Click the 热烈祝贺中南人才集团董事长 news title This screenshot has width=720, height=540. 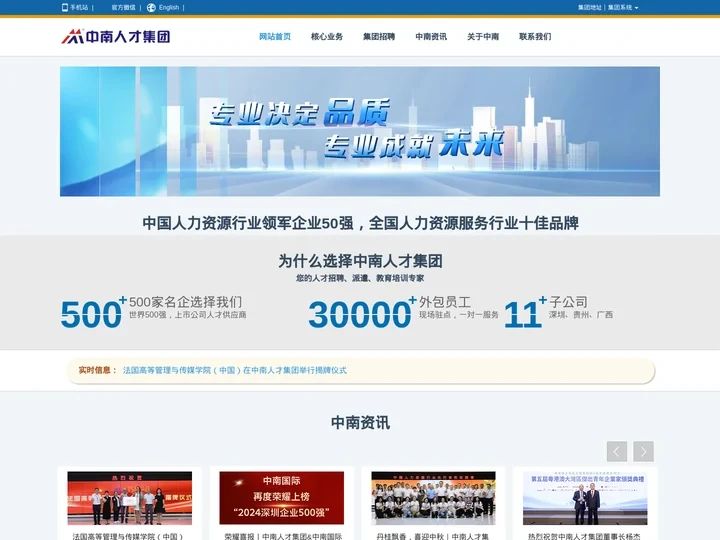click(x=584, y=536)
